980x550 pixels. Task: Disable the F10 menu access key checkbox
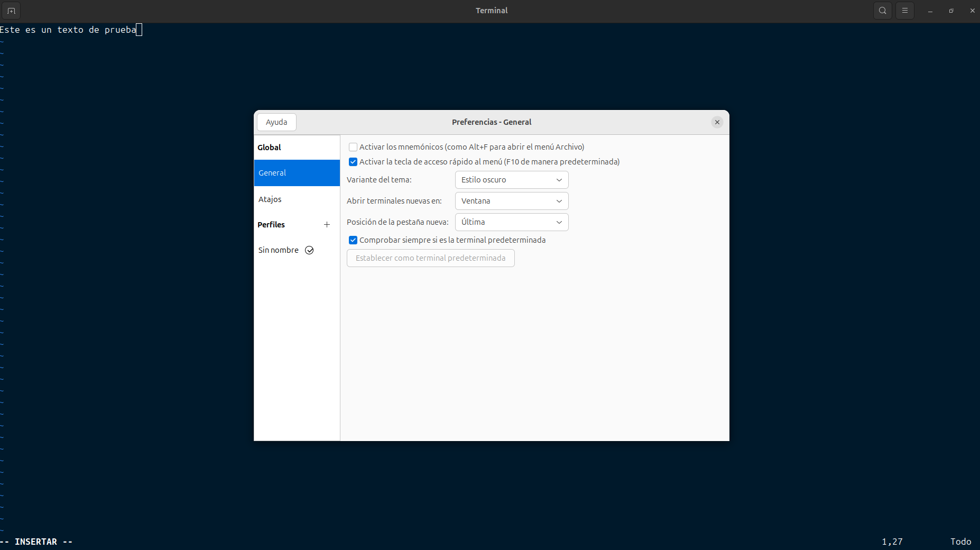click(x=353, y=162)
